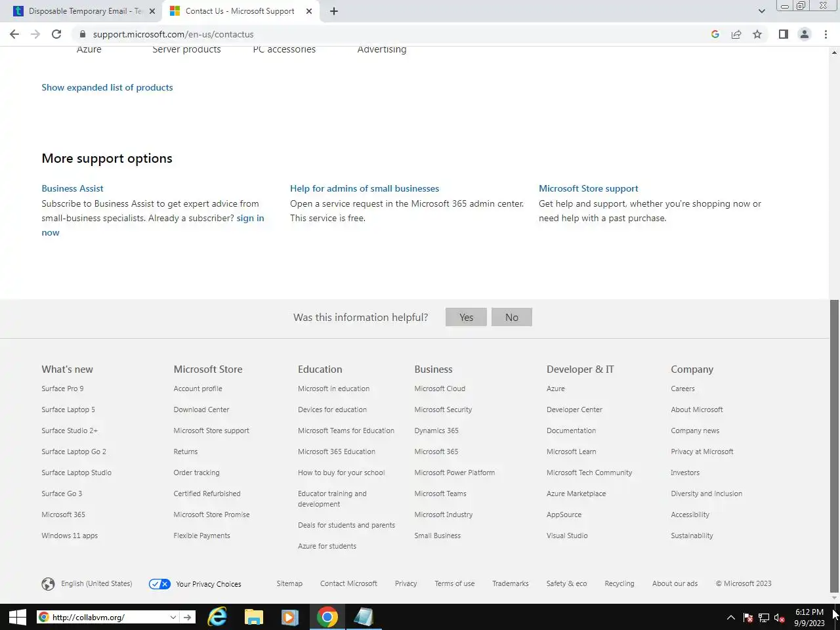
Task: Answer No to the helpful question
Action: [x=512, y=318]
